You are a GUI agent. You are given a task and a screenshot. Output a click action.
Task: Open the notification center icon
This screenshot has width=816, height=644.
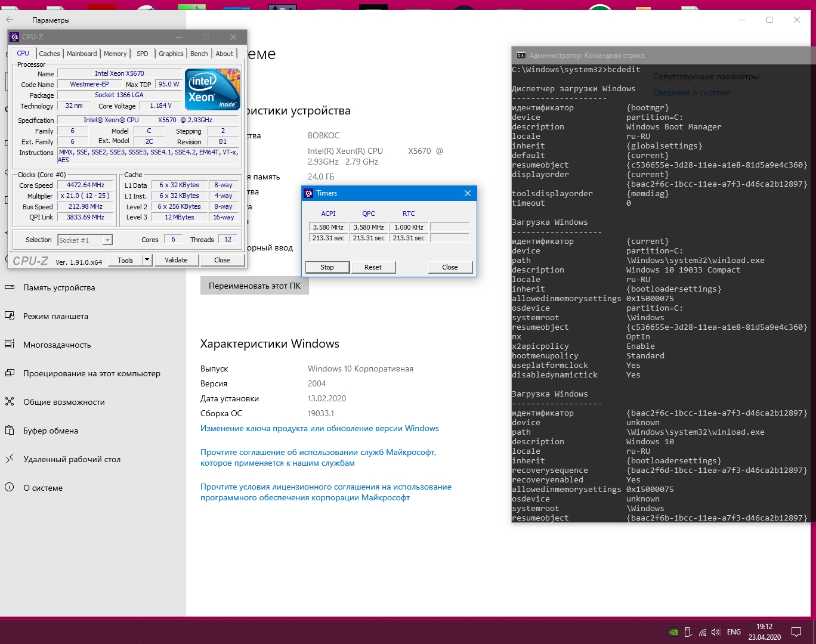[796, 632]
